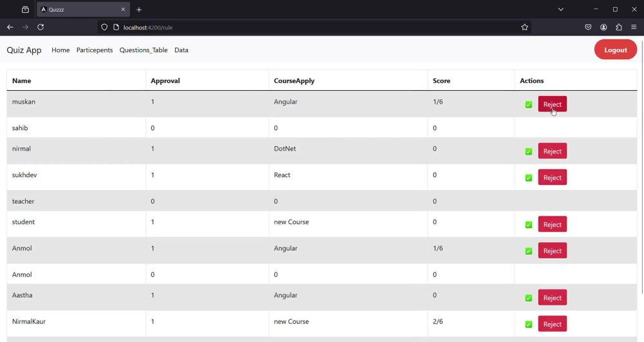Click 'Angular' in the Aastha row

pos(285,295)
